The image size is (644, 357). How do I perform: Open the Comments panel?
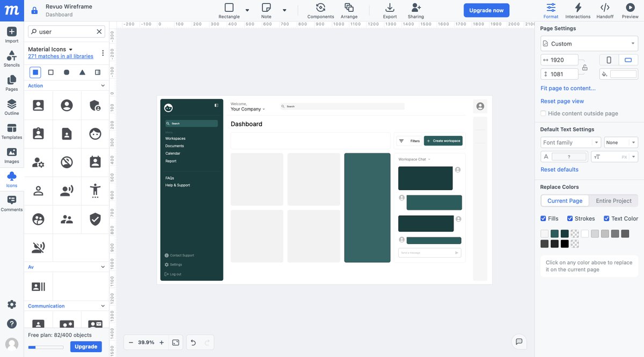12,203
